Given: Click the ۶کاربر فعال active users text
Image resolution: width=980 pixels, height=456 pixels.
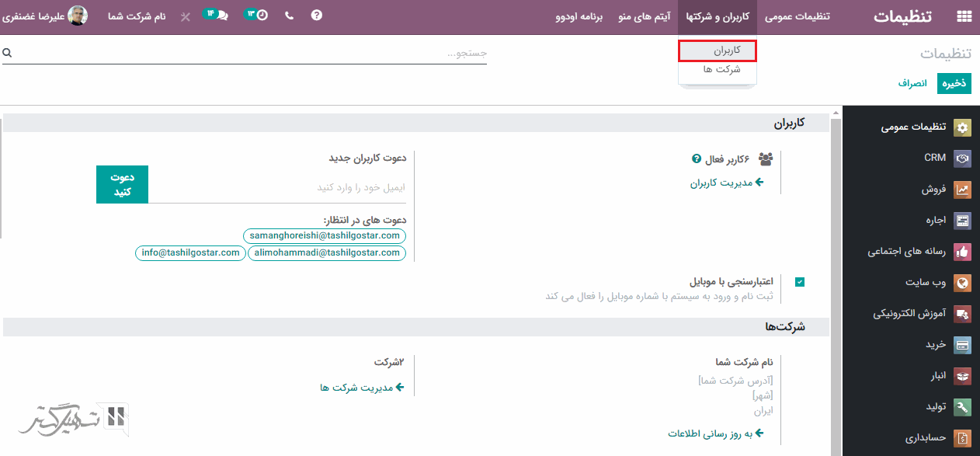Looking at the screenshot, I should coord(728,159).
